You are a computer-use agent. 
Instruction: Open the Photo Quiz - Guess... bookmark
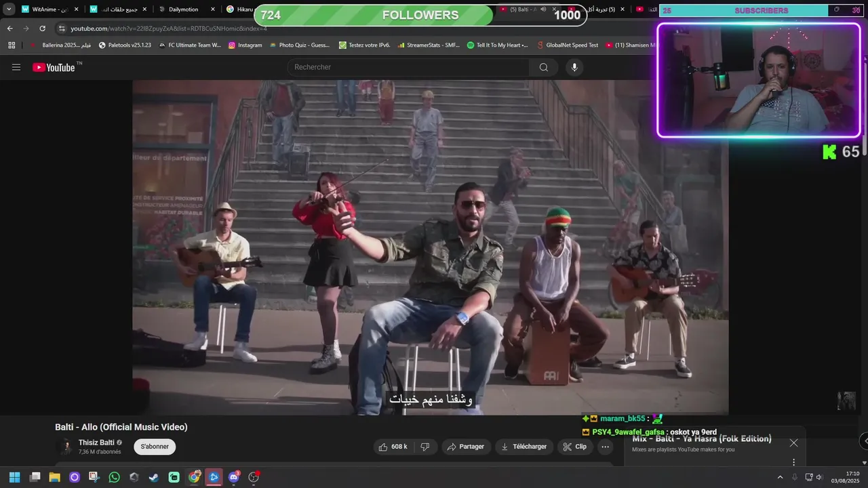point(299,45)
